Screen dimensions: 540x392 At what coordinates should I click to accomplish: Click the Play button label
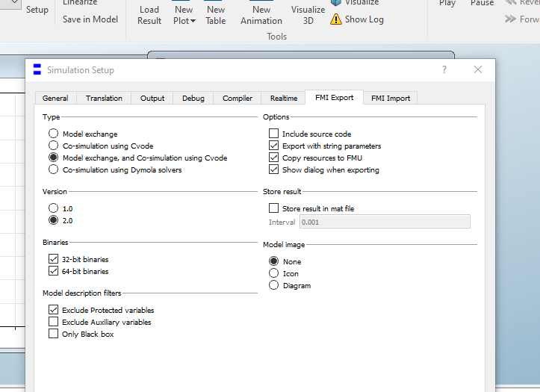[447, 3]
